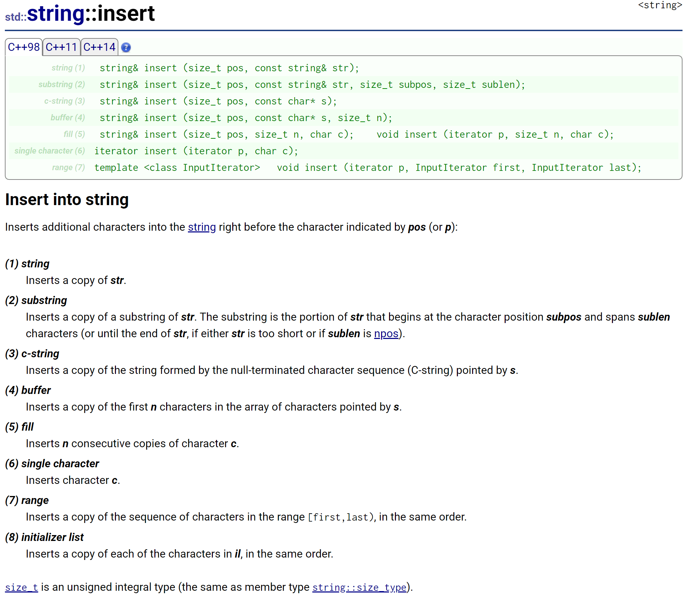The height and width of the screenshot is (616, 696).
Task: Click 'string' in the page title
Action: (x=55, y=14)
